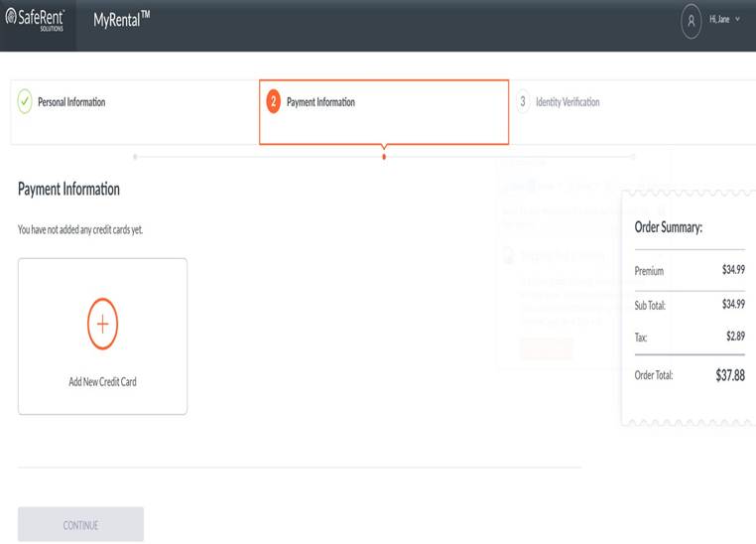This screenshot has height=544, width=756.
Task: Click the Premium $34.99 price
Action: click(733, 270)
